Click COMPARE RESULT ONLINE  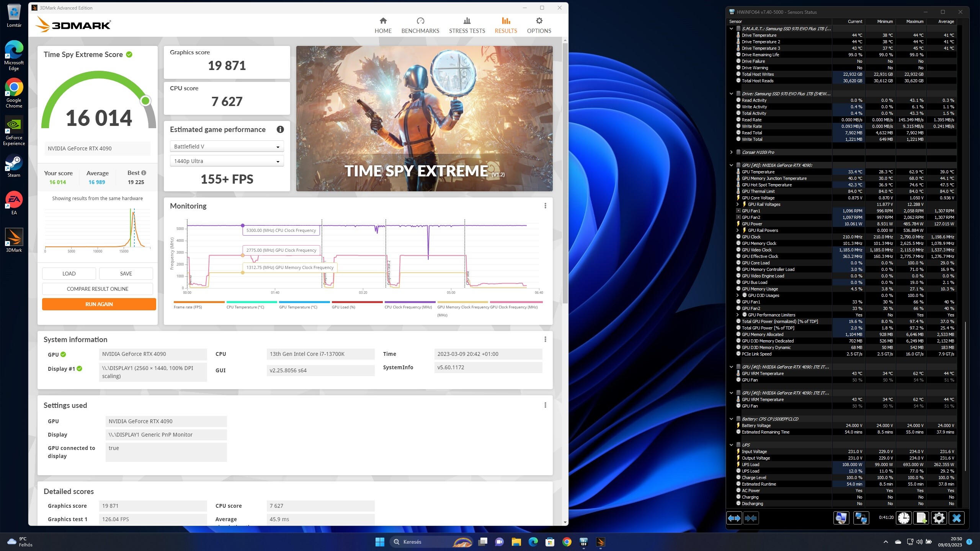98,289
